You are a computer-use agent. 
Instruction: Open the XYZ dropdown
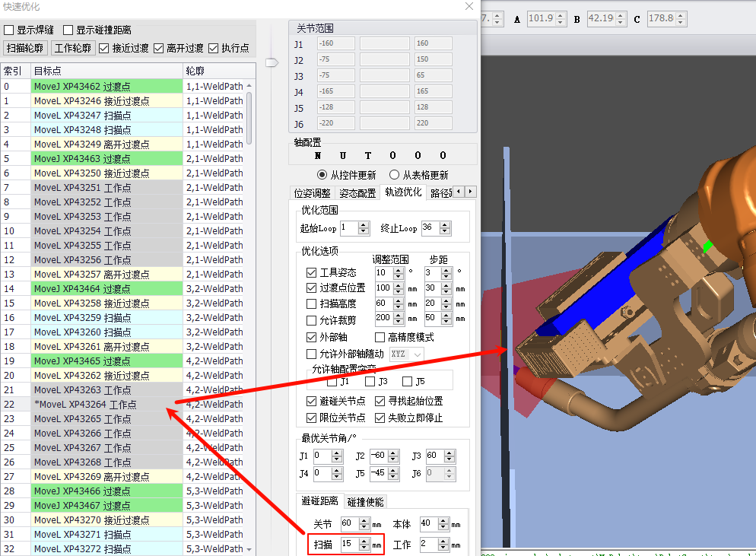[406, 354]
